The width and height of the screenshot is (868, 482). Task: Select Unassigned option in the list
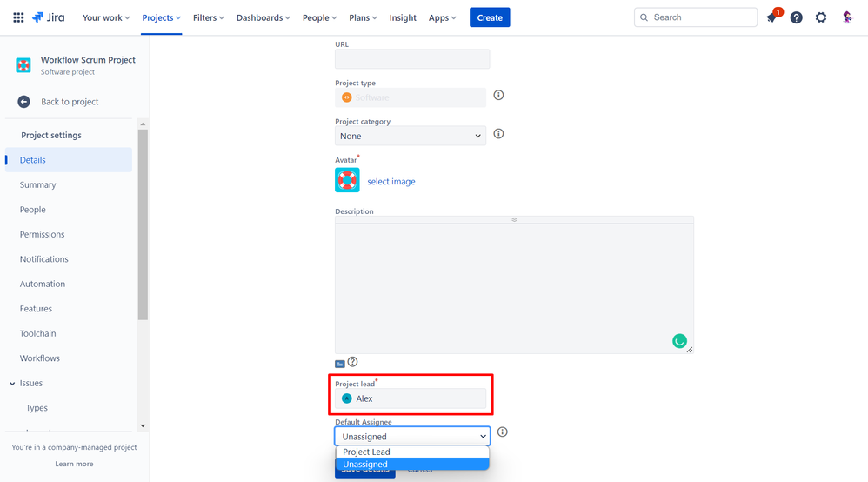(412, 465)
